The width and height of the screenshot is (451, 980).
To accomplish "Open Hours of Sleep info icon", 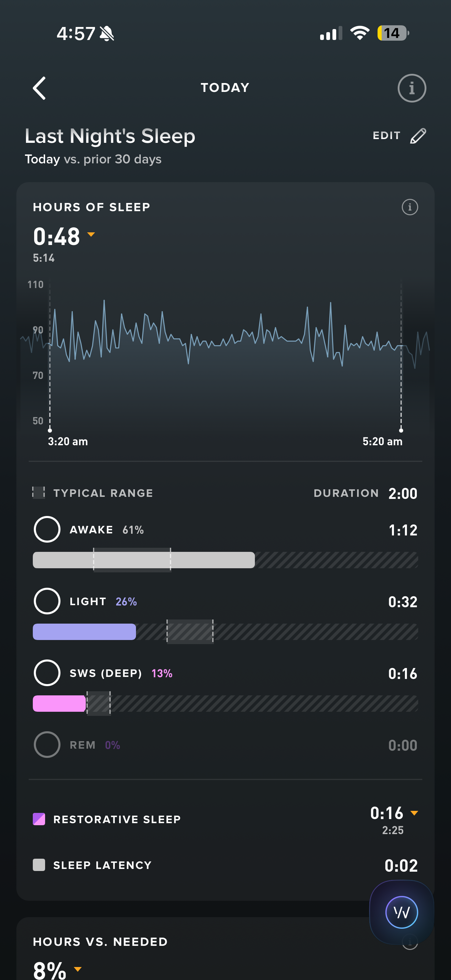I will pyautogui.click(x=410, y=207).
